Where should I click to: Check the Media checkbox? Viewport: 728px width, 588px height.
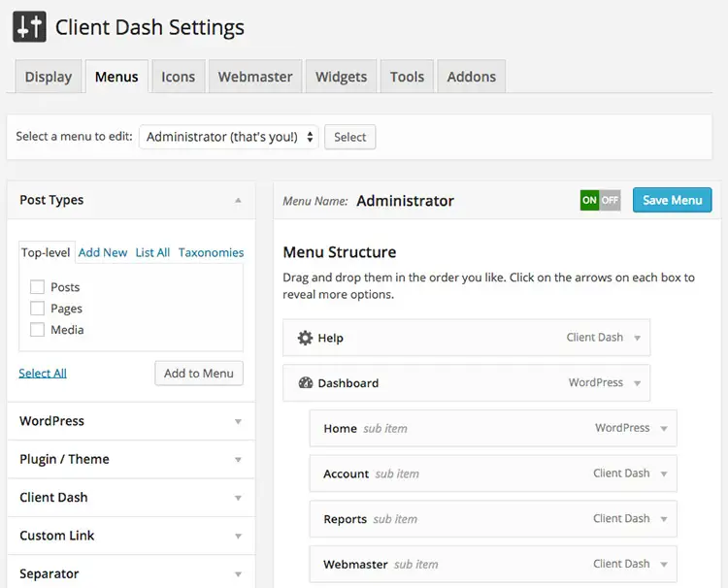coord(37,330)
